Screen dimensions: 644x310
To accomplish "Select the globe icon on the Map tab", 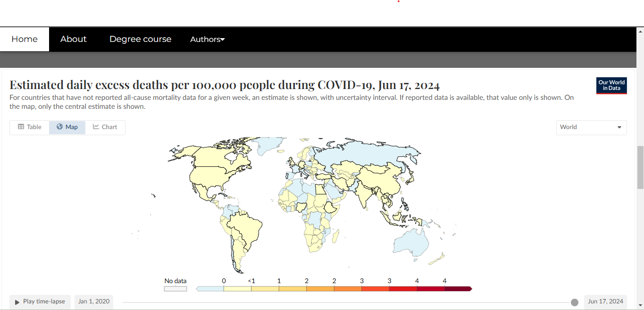I will (59, 127).
